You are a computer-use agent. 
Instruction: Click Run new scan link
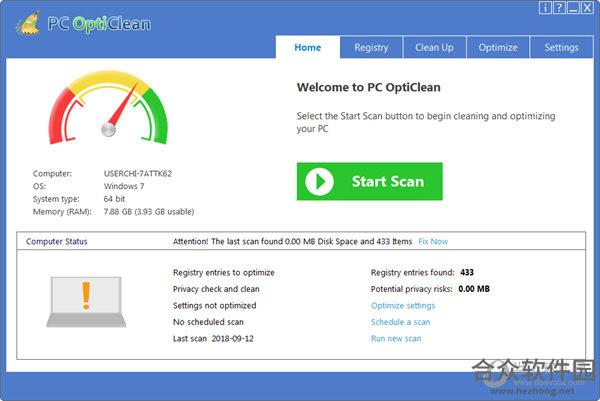(396, 339)
